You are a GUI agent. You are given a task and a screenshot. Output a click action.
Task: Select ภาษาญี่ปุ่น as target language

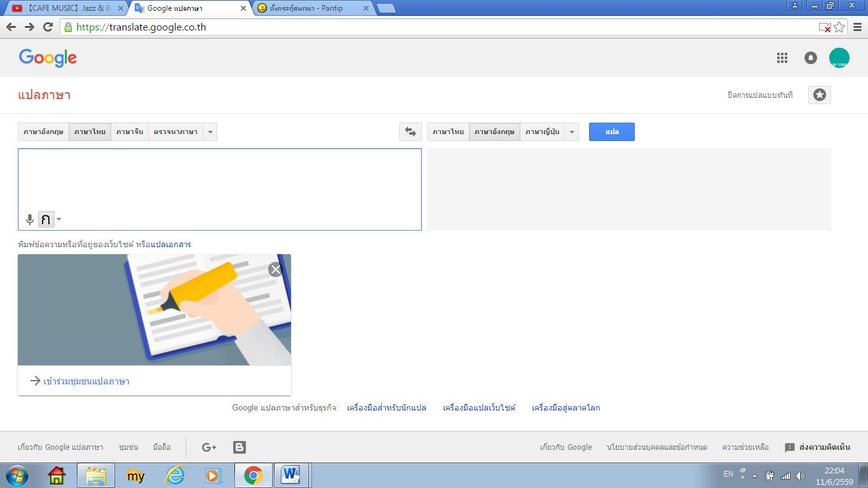pyautogui.click(x=542, y=132)
